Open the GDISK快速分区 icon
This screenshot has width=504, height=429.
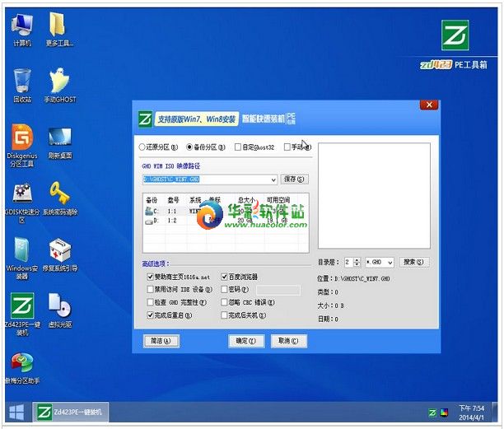coord(22,203)
